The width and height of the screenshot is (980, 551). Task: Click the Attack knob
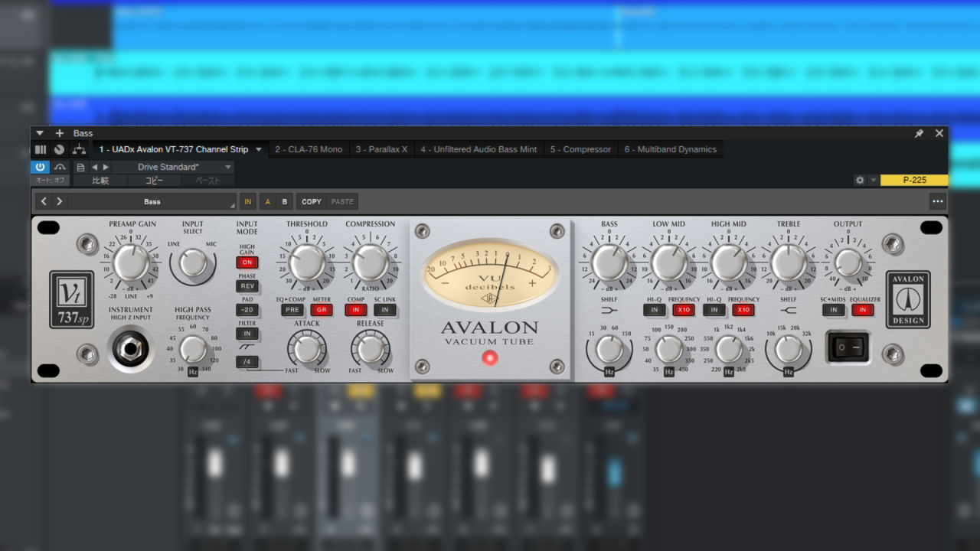[306, 350]
